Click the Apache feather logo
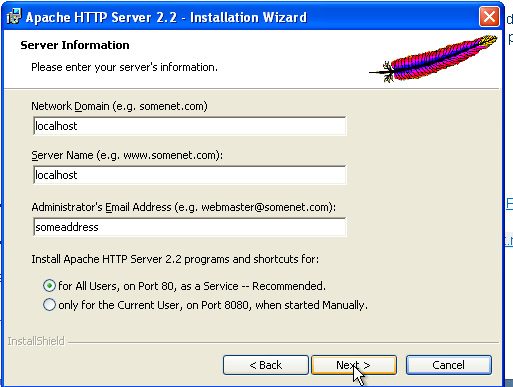This screenshot has height=387, width=513. point(433,59)
